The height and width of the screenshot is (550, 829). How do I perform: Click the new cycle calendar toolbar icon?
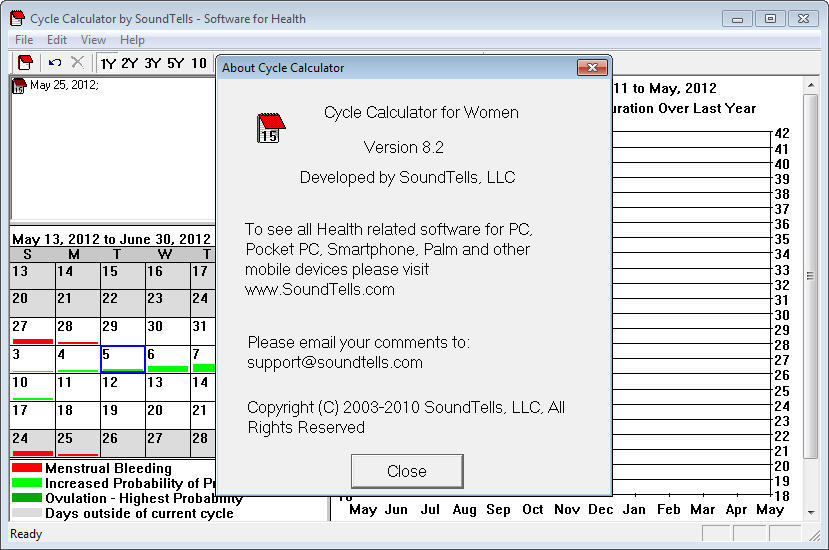[x=25, y=63]
